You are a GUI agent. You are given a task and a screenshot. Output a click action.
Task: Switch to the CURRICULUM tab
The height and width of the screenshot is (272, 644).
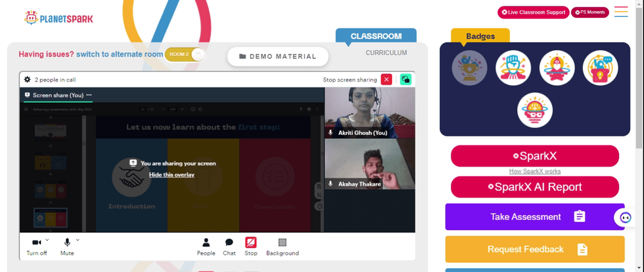coord(386,53)
